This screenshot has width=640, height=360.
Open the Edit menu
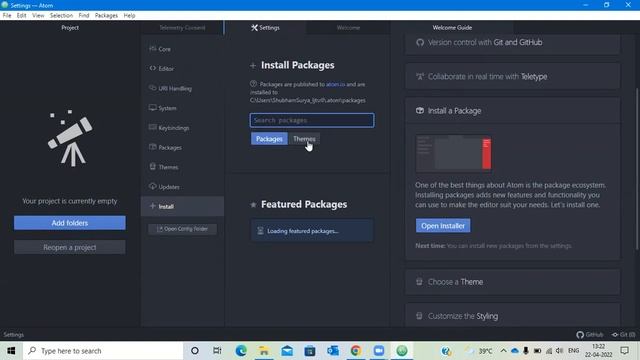point(22,16)
